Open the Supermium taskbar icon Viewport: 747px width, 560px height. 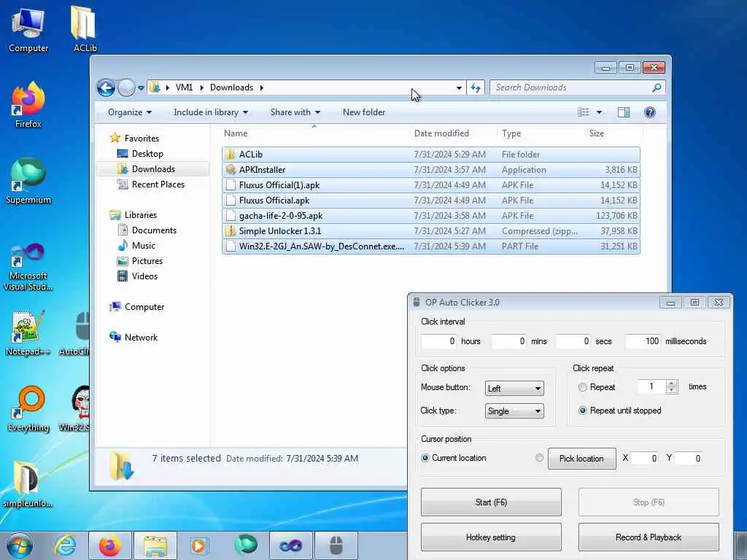point(246,545)
